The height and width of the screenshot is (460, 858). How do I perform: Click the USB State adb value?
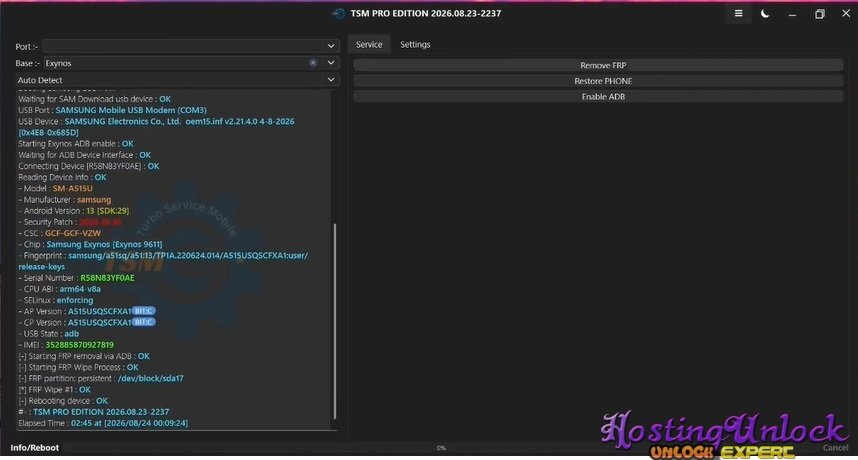(72, 333)
